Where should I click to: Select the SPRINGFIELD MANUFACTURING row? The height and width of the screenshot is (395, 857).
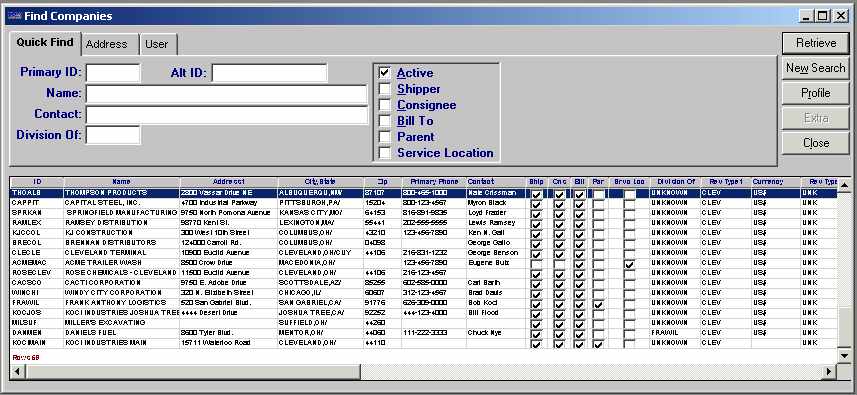coord(424,213)
